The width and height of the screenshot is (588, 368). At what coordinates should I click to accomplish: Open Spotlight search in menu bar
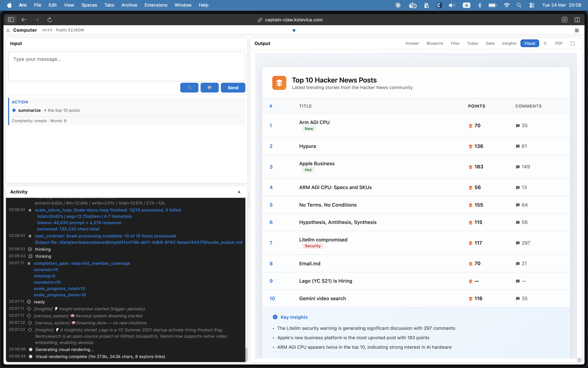519,5
